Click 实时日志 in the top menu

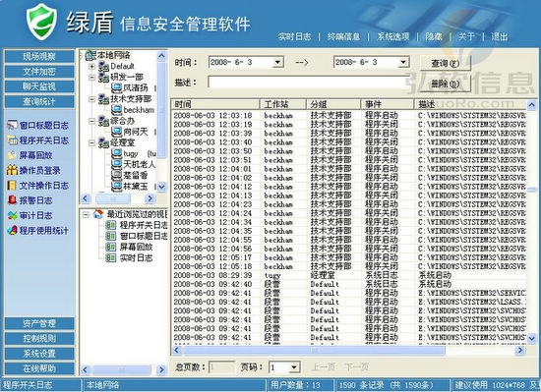[x=295, y=36]
